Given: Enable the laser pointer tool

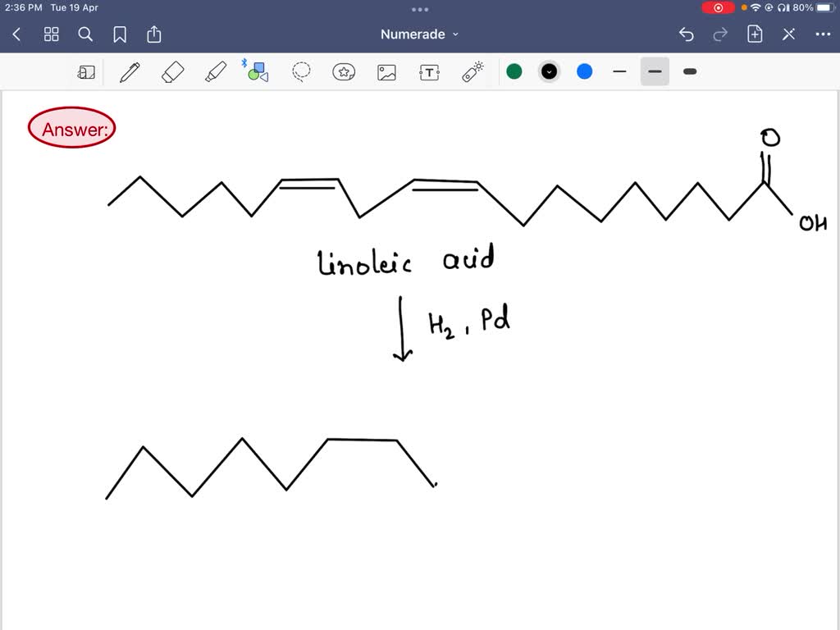Looking at the screenshot, I should point(472,71).
